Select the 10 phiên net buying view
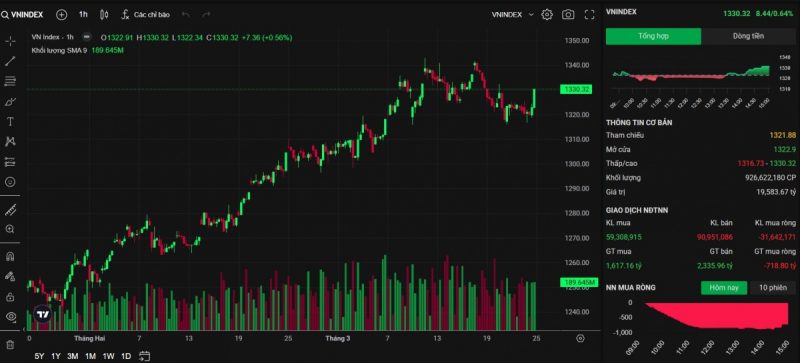The width and height of the screenshot is (800, 363). [772, 287]
